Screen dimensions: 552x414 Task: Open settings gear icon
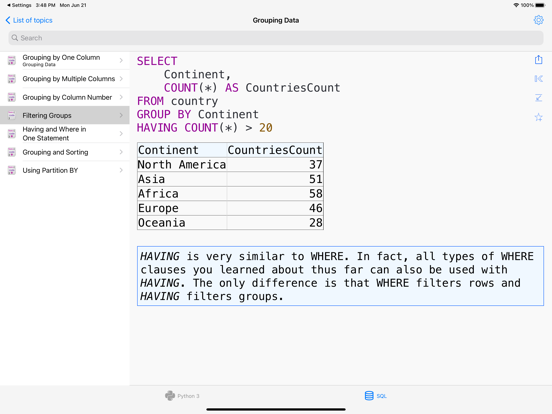[x=538, y=20]
